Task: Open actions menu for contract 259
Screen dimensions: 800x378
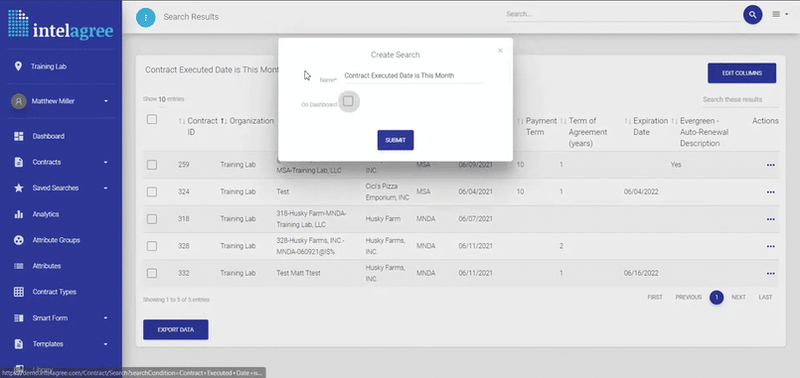Action: [770, 165]
